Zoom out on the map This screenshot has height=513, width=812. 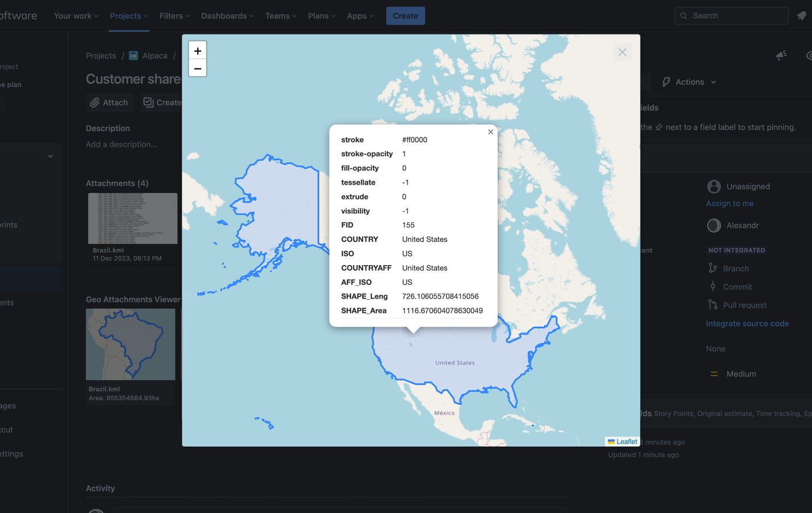197,68
